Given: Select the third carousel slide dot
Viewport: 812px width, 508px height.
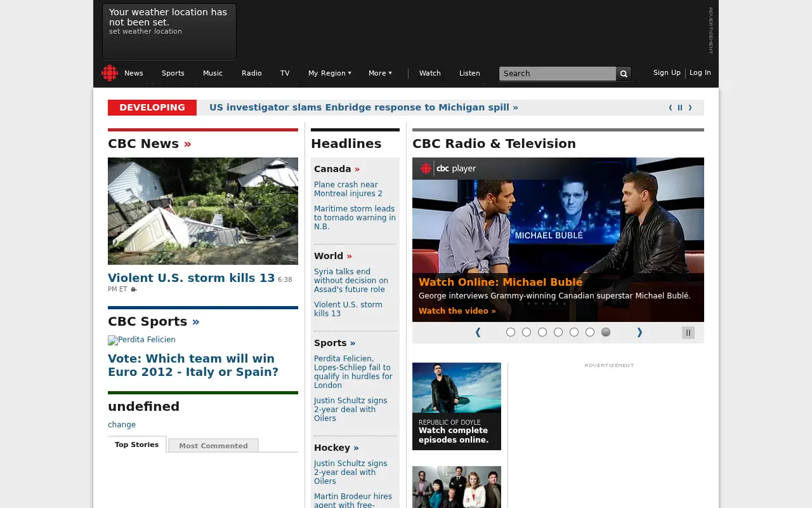Looking at the screenshot, I should 542,332.
